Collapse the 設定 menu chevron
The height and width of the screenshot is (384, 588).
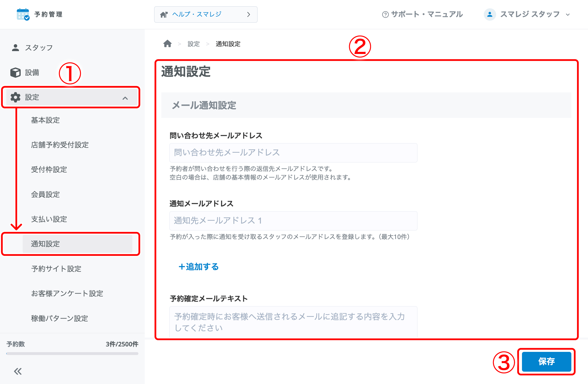point(125,98)
